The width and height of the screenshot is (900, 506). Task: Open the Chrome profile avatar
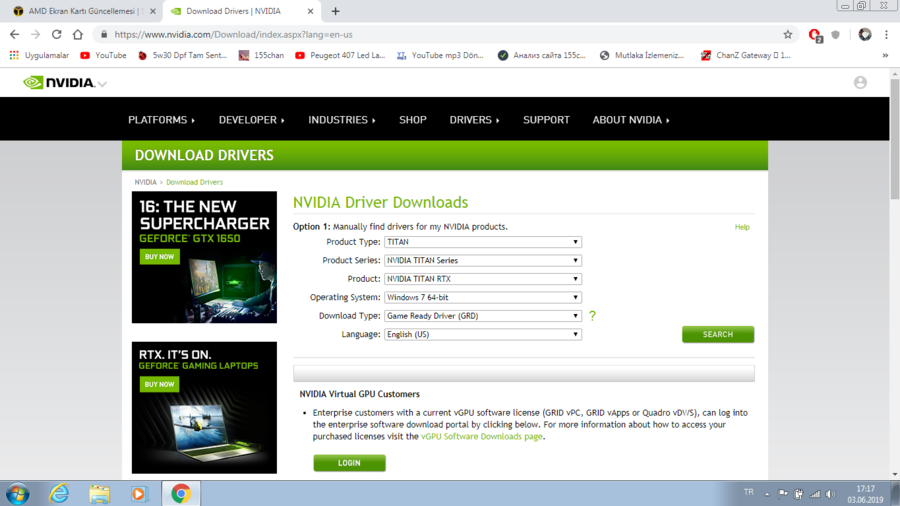(865, 34)
